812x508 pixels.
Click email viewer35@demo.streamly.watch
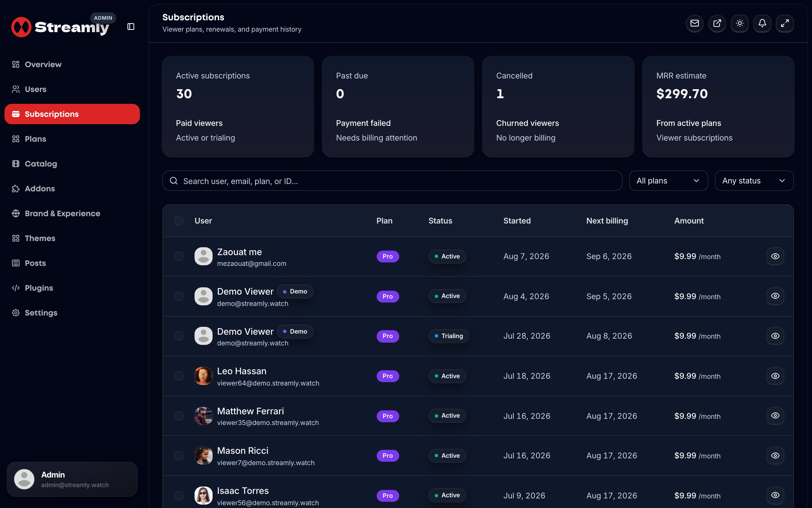(268, 423)
